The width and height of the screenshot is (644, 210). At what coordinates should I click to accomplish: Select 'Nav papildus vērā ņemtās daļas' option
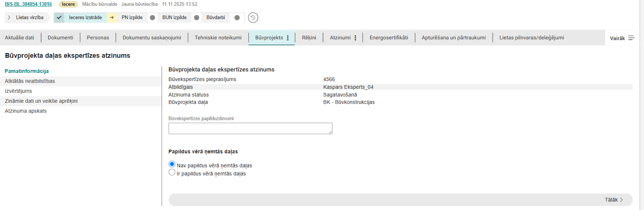coord(172,164)
